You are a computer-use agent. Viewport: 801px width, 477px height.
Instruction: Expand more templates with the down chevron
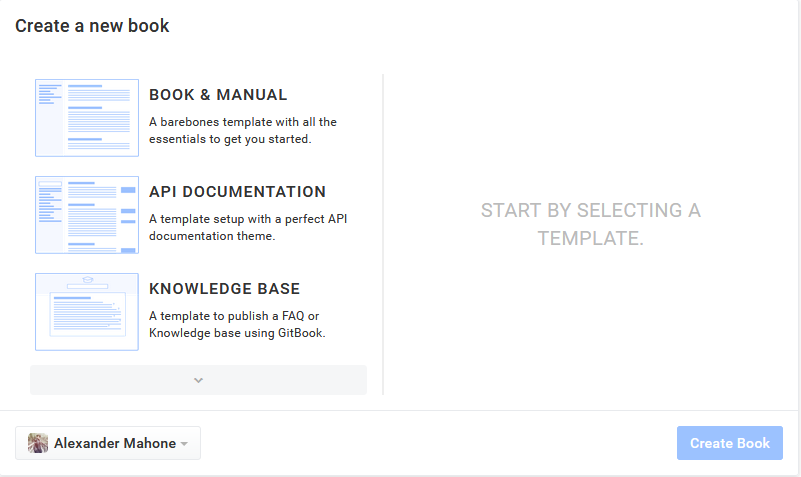[198, 380]
